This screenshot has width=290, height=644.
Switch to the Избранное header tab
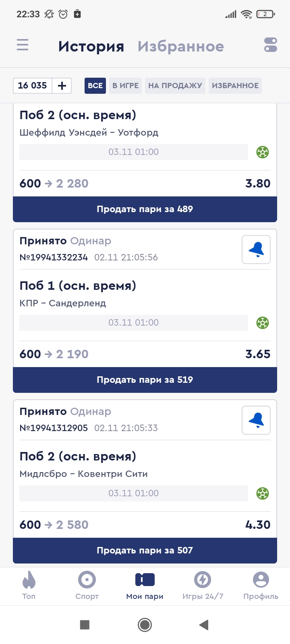(180, 47)
